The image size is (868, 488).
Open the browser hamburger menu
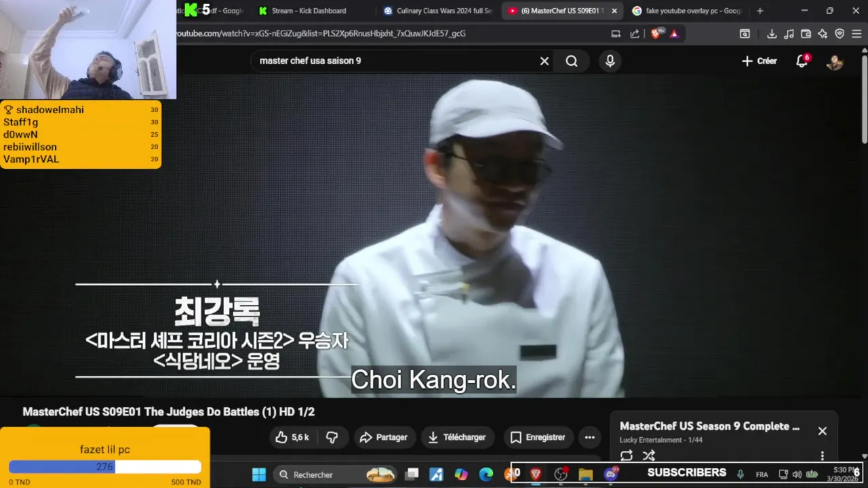pyautogui.click(x=856, y=34)
